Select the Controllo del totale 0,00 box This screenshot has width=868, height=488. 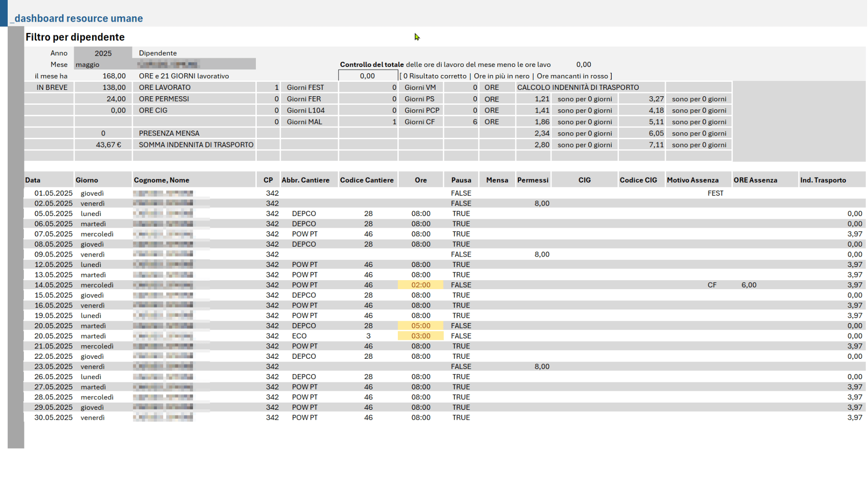click(x=367, y=75)
